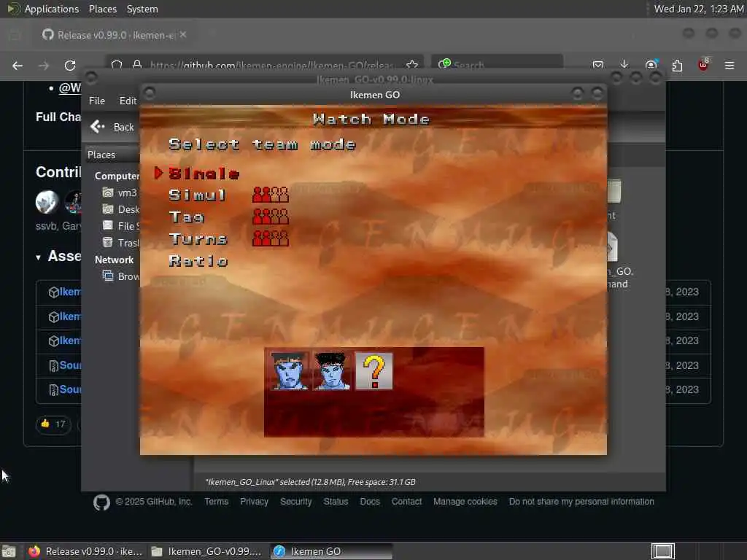This screenshot has height=560, width=747.
Task: Click the @W mention link on GitHub page
Action: (70, 88)
